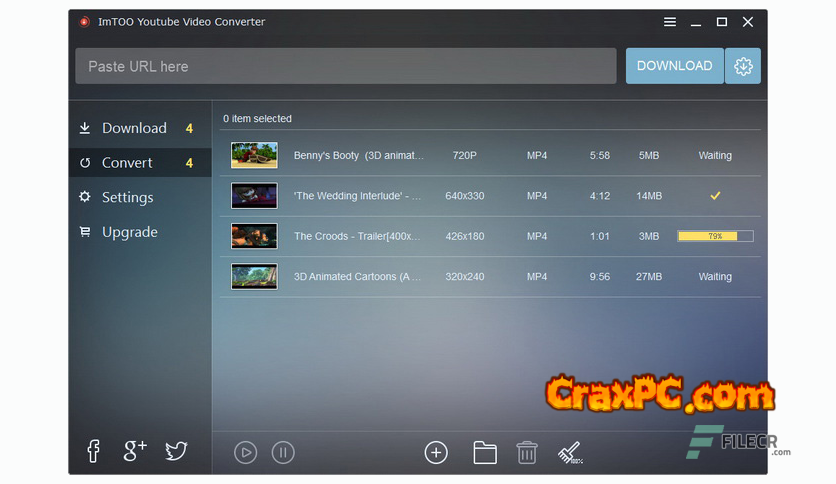Screen dimensions: 836x484
Task: Select The Wedding Interlude thumbnail
Action: tap(254, 196)
